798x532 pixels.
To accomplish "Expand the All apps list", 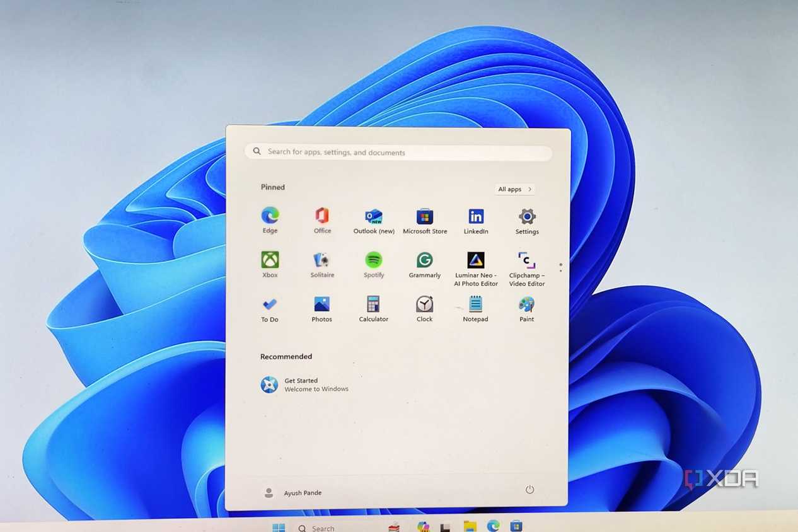I will point(515,189).
